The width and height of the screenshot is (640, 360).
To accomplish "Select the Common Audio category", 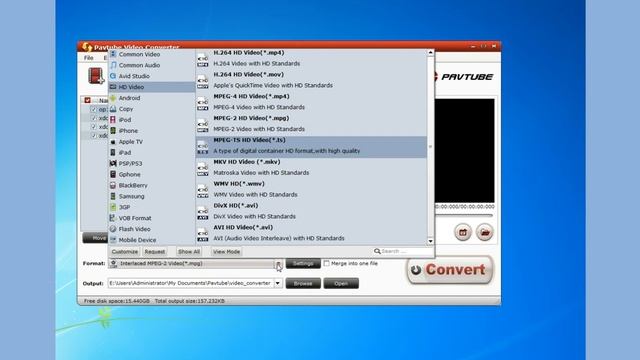I will 151,65.
